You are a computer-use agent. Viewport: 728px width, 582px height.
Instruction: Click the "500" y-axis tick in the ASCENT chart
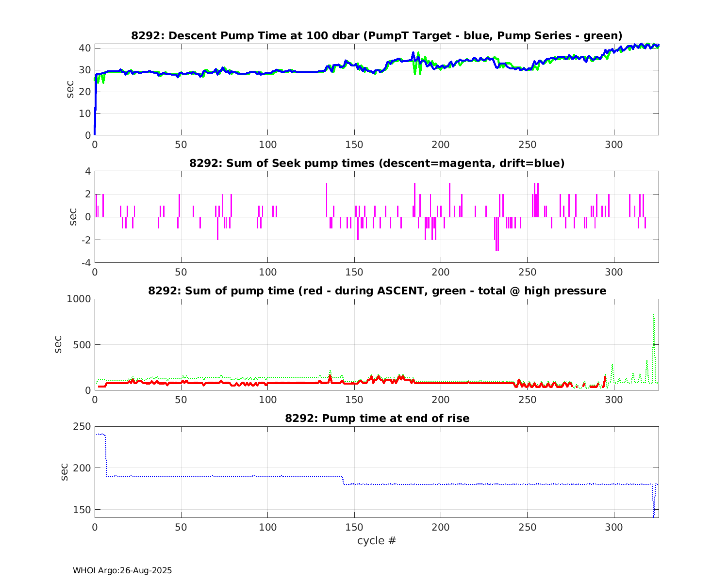82,345
